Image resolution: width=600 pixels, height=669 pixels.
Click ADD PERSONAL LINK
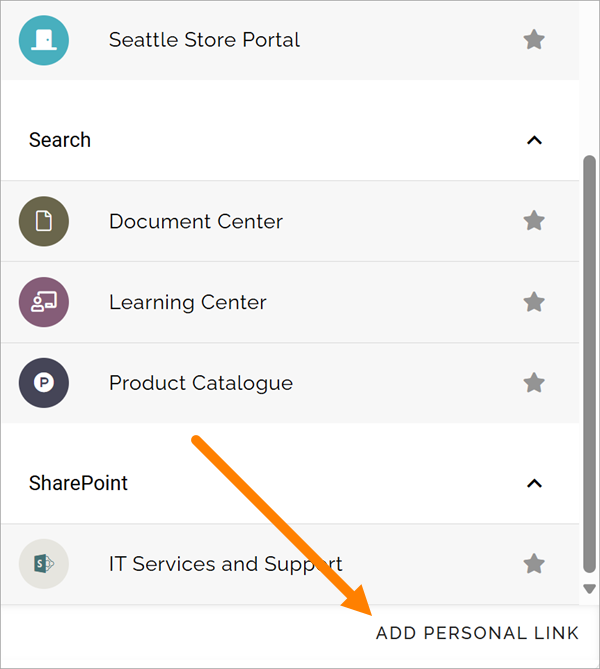click(x=477, y=633)
